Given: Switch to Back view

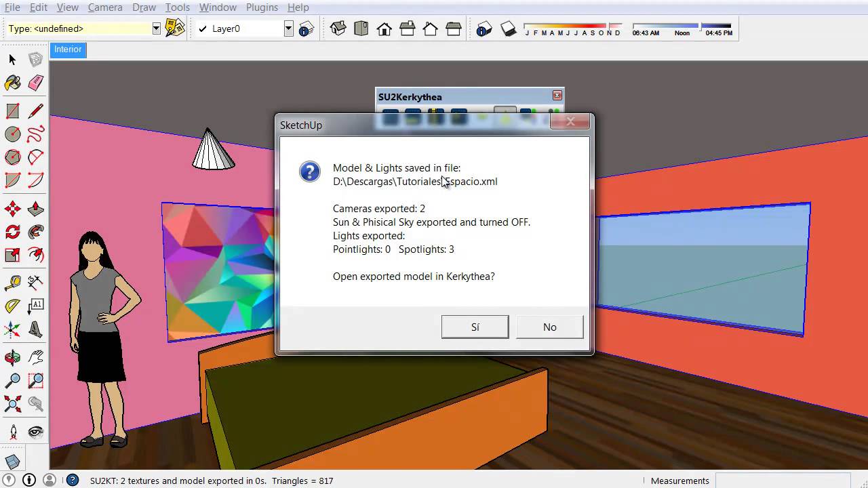Looking at the screenshot, I should 431,28.
